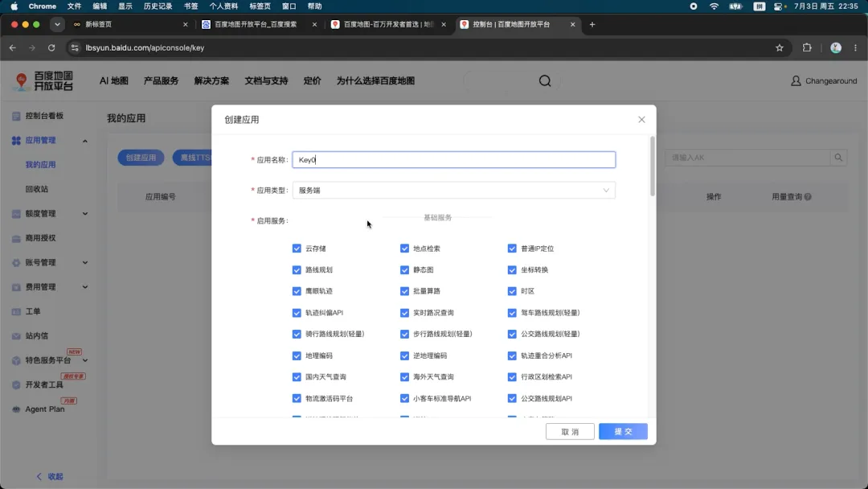868x489 pixels.
Task: Click the 商用授权 sidebar icon
Action: tap(16, 238)
